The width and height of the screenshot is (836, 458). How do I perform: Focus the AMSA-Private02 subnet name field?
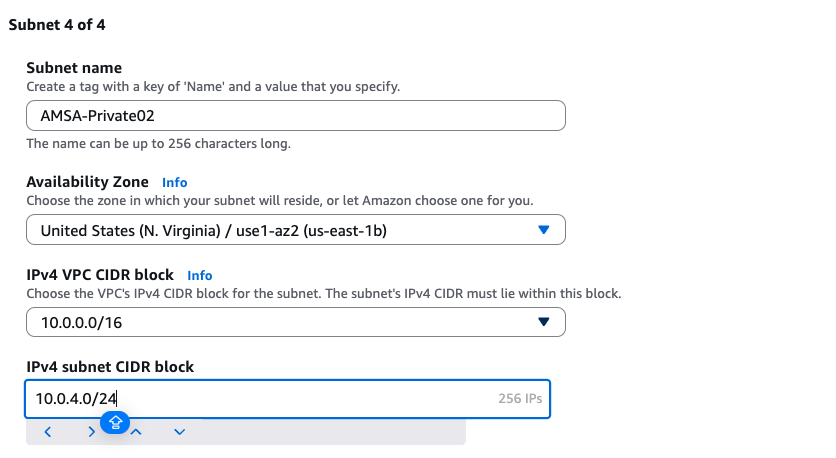296,116
